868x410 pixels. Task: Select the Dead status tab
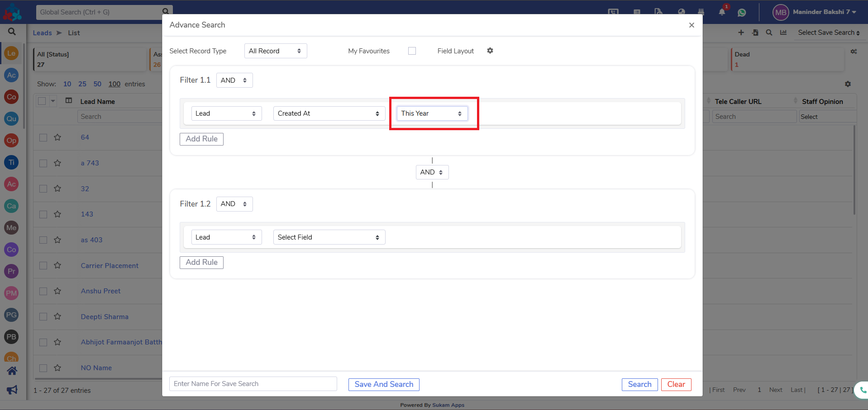click(787, 59)
